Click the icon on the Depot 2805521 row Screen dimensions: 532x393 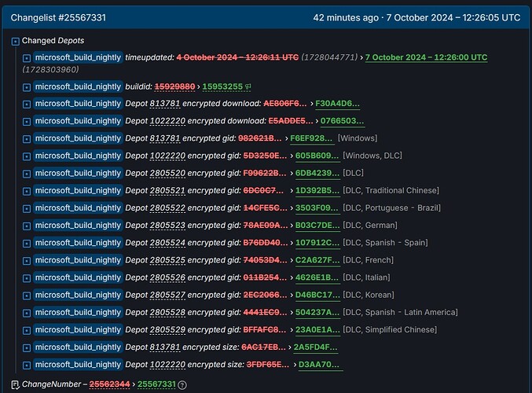27,191
